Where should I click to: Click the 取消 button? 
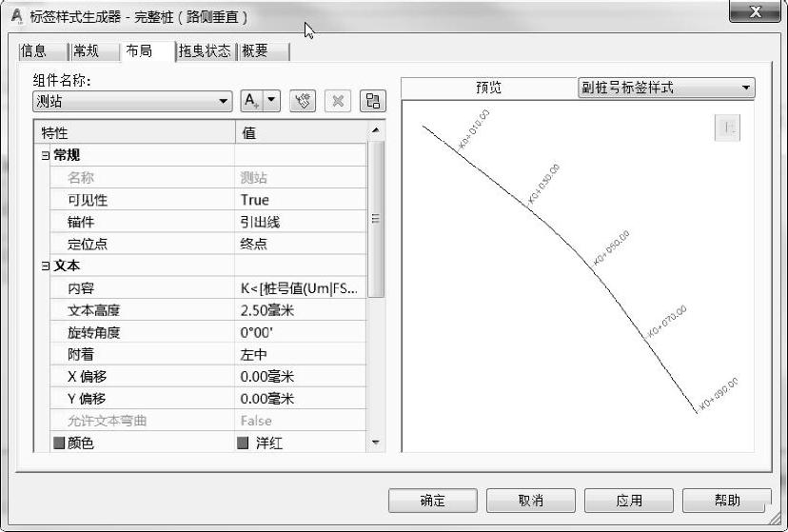531,501
